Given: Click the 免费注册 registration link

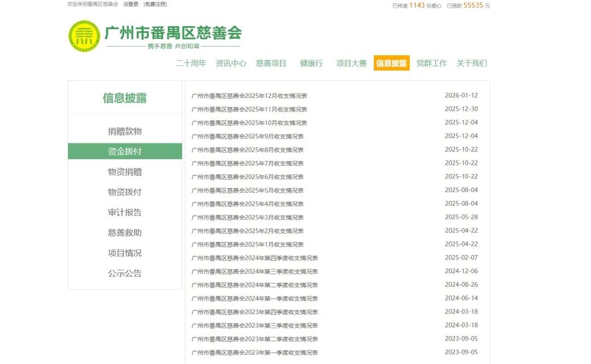Looking at the screenshot, I should (155, 4).
